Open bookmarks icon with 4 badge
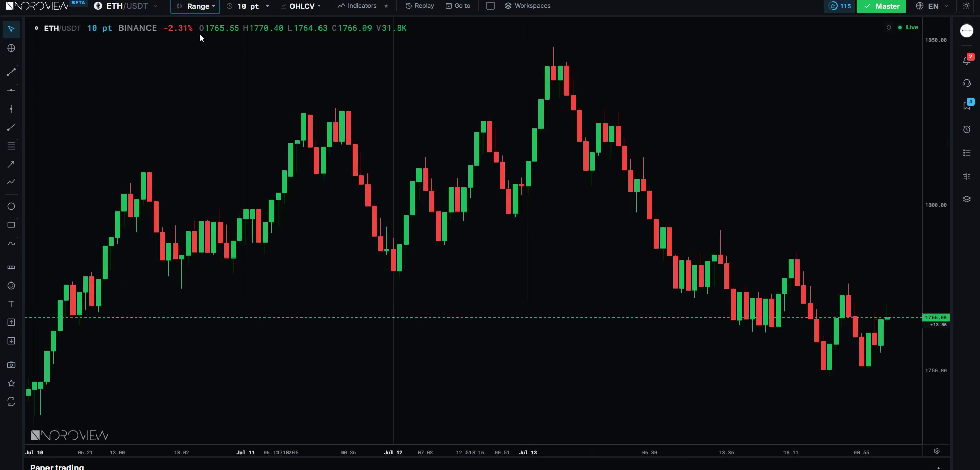The image size is (980, 470). pyautogui.click(x=967, y=105)
